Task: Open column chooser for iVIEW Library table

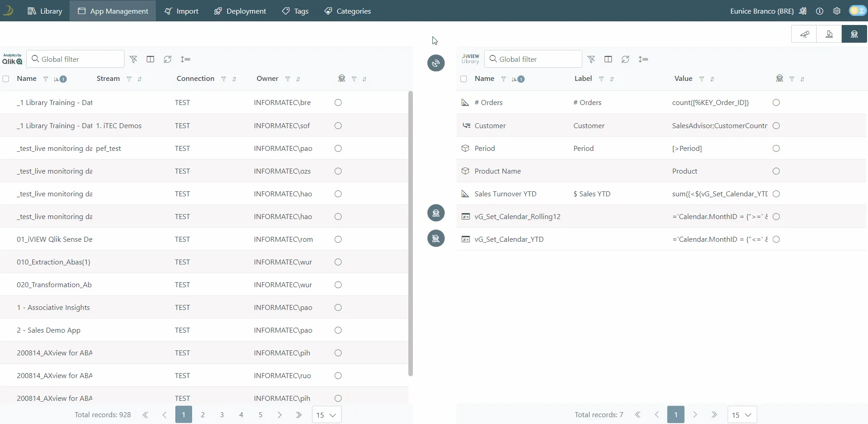Action: (x=608, y=59)
